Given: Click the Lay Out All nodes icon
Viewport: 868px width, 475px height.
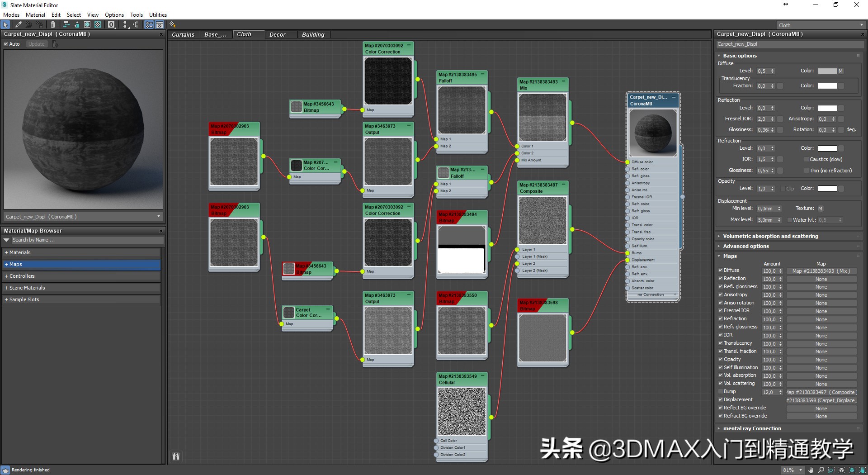Looking at the screenshot, I should coord(126,25).
